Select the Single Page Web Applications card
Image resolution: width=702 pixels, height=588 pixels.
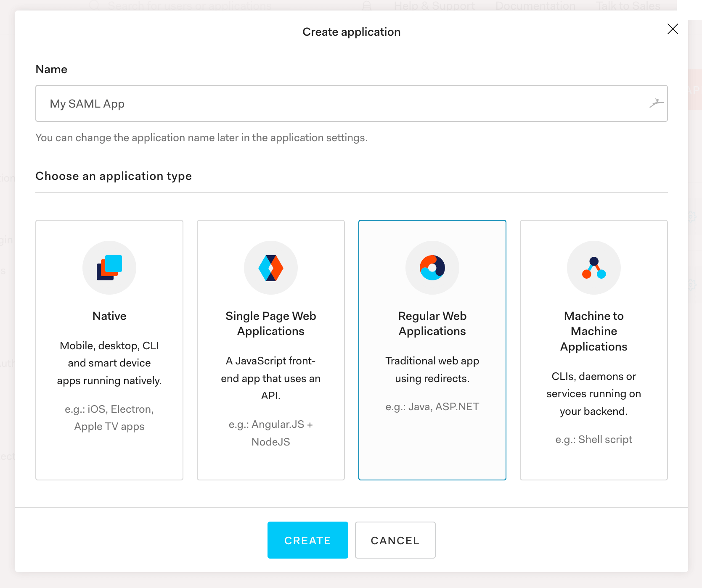[270, 350]
